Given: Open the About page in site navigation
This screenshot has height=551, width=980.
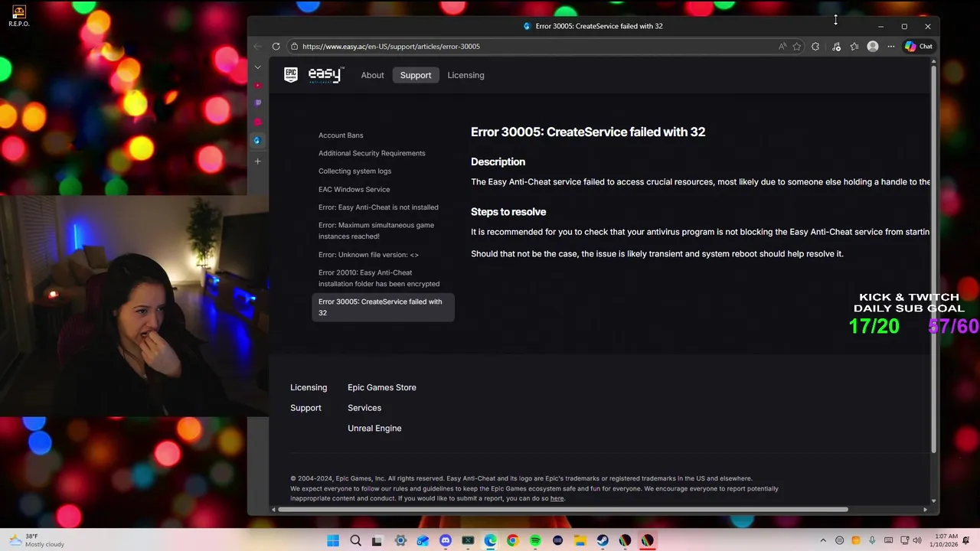Looking at the screenshot, I should click(x=372, y=75).
